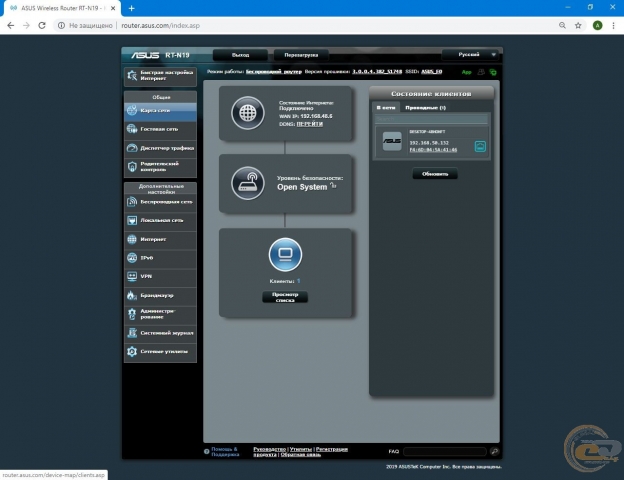This screenshot has height=480, width=624.
Task: Open Parental Control shield icon
Action: click(132, 166)
